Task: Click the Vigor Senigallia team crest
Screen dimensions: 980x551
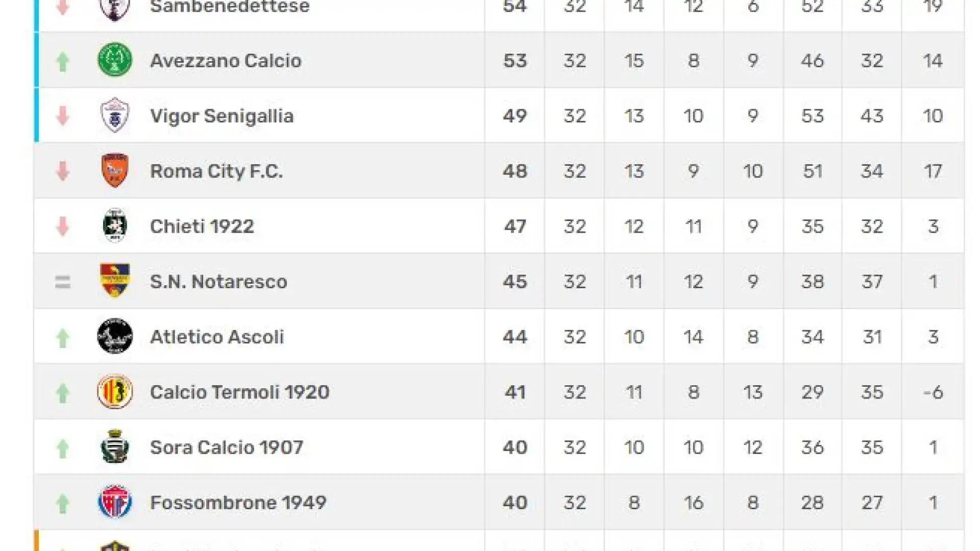Action: [x=115, y=115]
